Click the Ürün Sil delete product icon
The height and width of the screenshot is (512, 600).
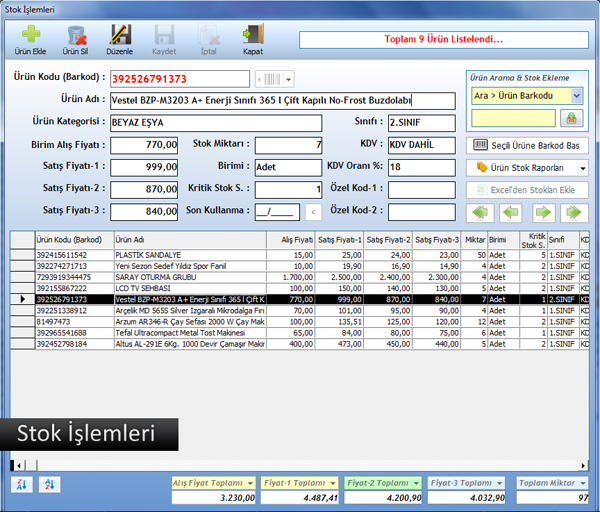click(x=76, y=35)
